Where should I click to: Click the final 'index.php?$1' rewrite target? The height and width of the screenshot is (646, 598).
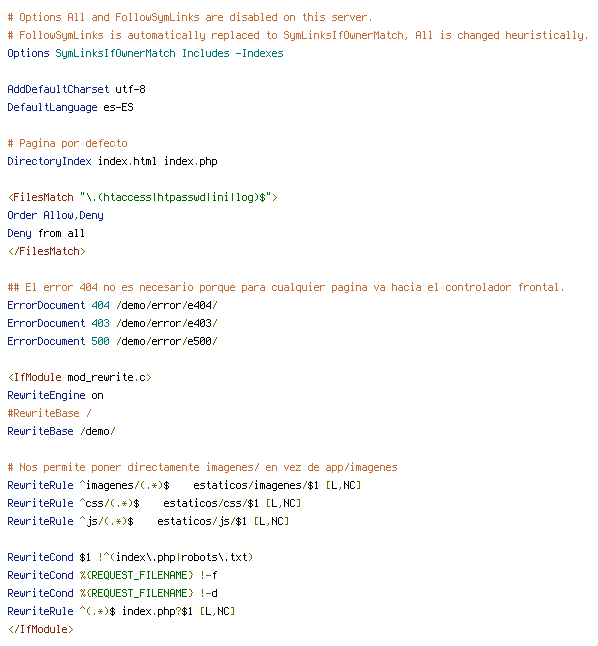tap(157, 611)
